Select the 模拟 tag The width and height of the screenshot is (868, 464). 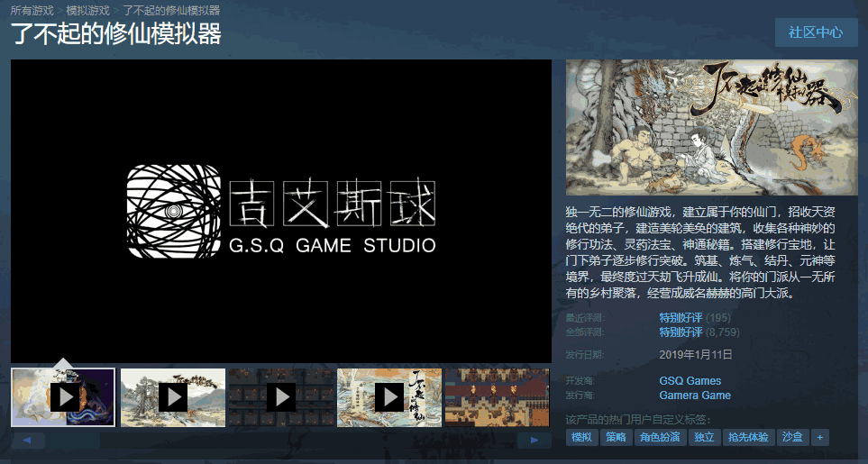581,437
